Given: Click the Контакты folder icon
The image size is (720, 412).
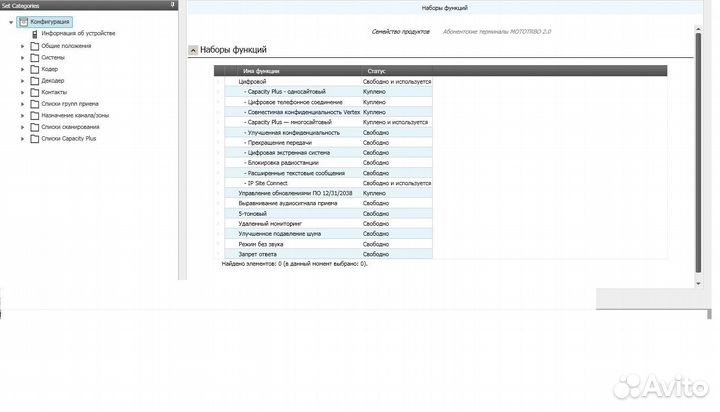Looking at the screenshot, I should (35, 92).
